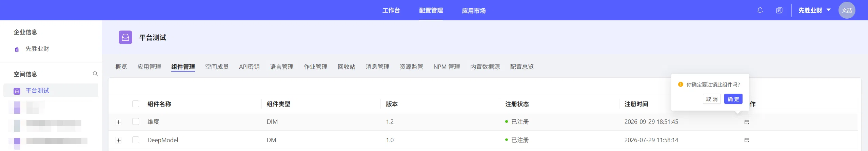Screen dimensions: 868x151
Task: Click the 企业信息 section heading
Action: [x=25, y=32]
